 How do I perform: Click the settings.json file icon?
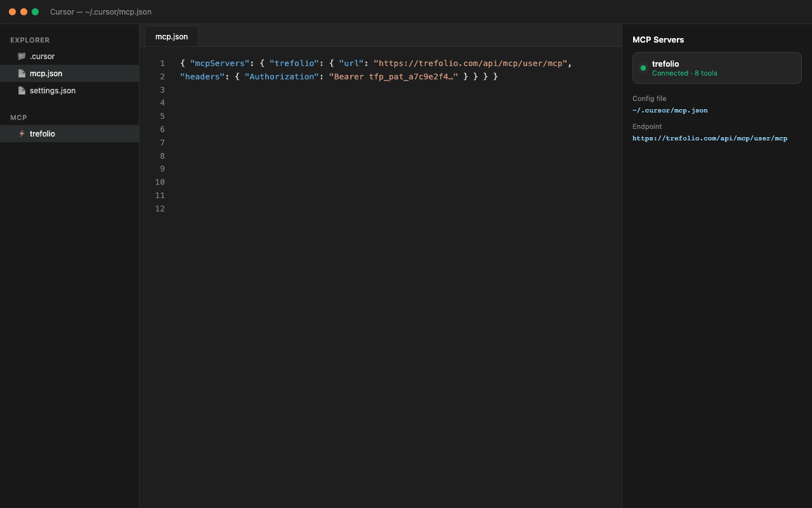22,91
